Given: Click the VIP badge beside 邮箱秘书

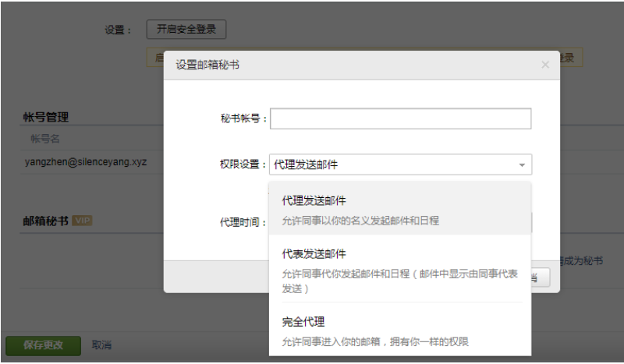Looking at the screenshot, I should [x=82, y=221].
